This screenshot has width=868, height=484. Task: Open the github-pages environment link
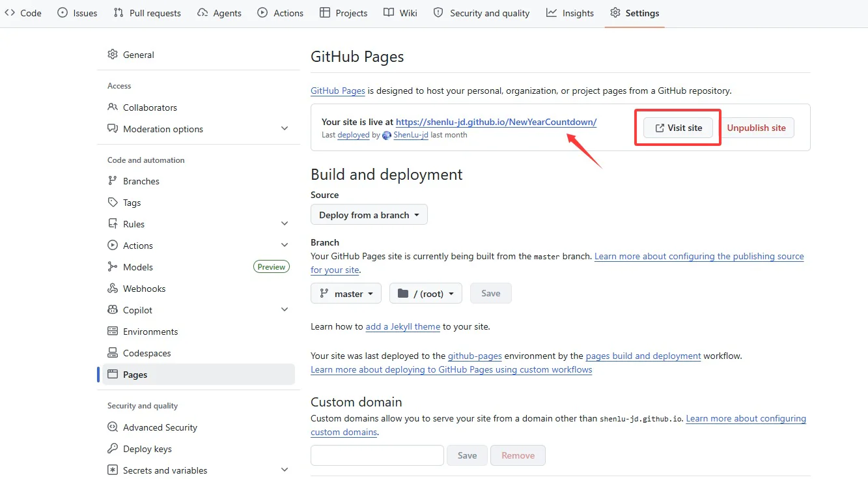(475, 356)
